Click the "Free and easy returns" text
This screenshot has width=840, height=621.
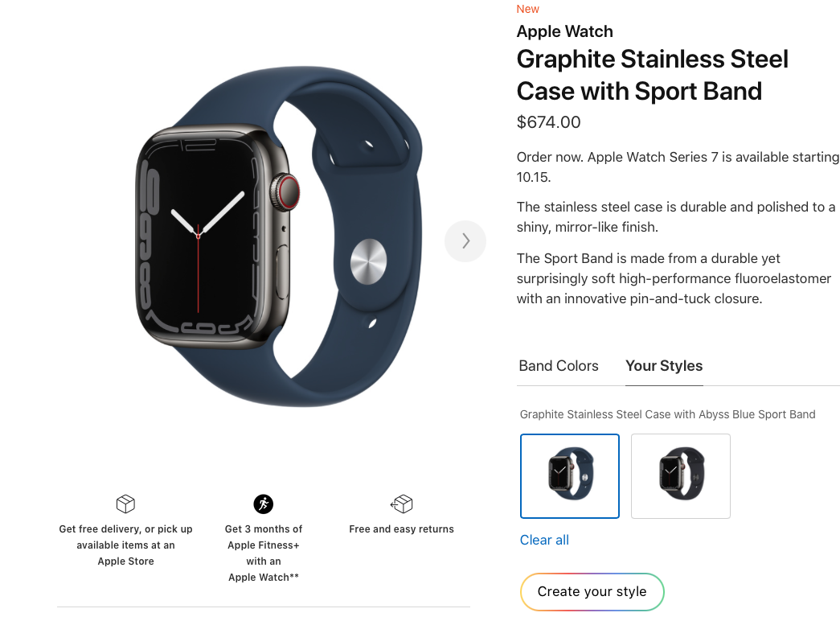coord(401,529)
